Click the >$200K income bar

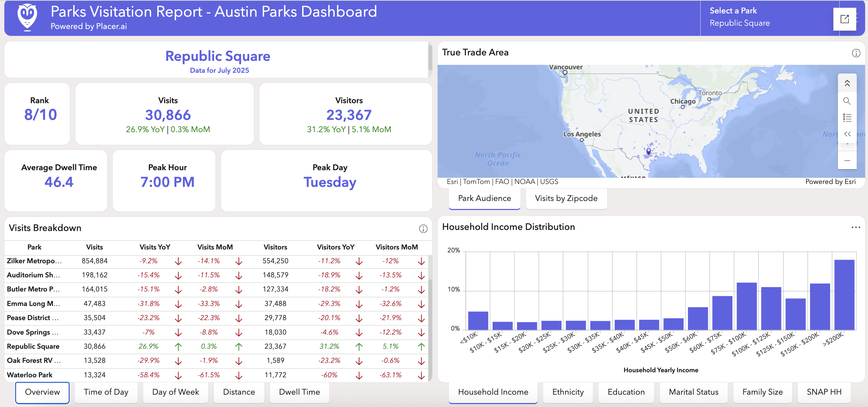click(844, 294)
